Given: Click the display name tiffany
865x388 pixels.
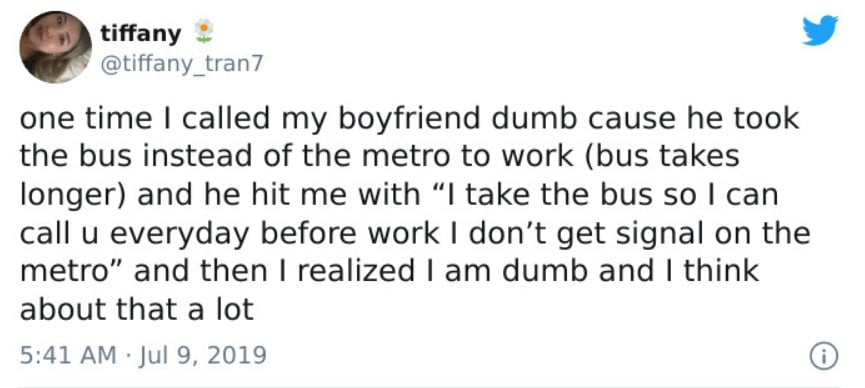Looking at the screenshot, I should (141, 34).
